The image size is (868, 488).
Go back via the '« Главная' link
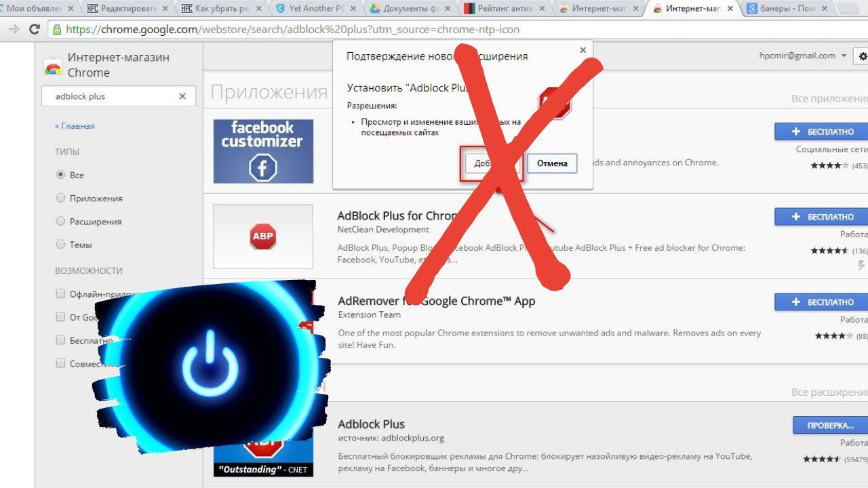pyautogui.click(x=75, y=126)
